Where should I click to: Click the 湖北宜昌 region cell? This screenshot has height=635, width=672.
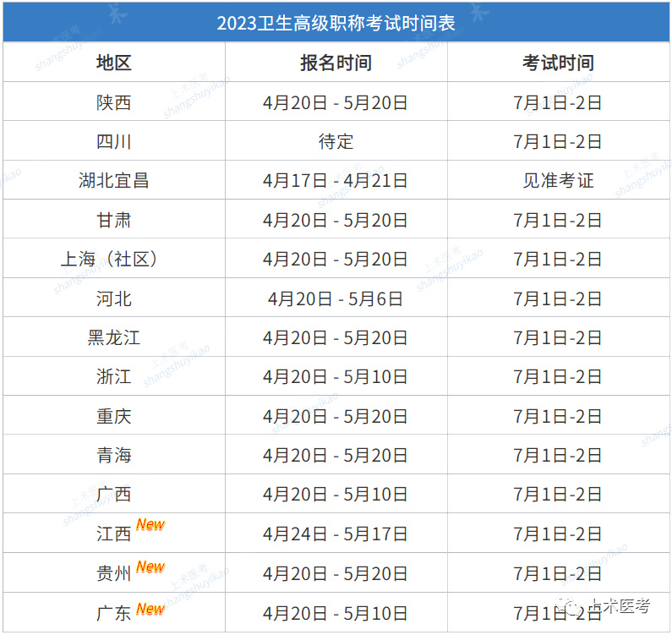113,180
